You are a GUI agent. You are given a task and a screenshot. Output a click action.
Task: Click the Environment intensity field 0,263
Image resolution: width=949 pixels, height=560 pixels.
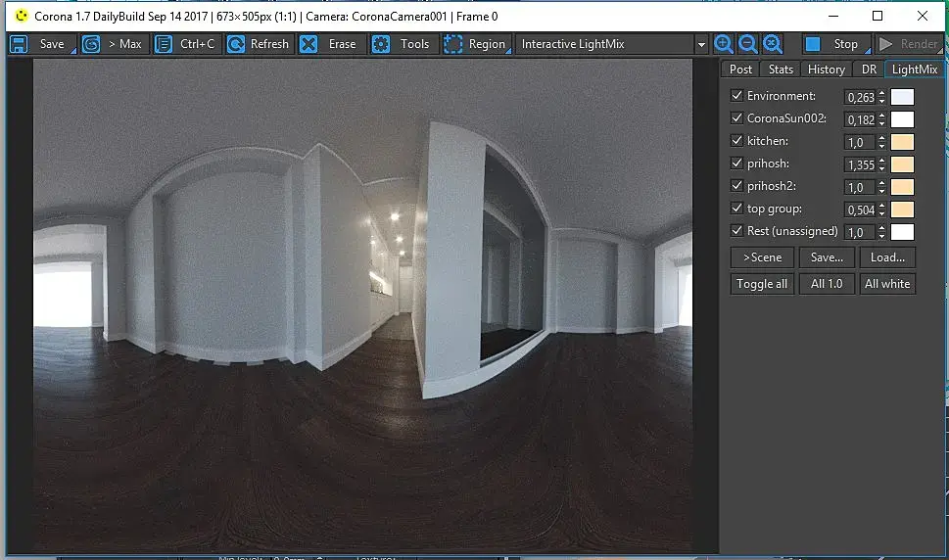tap(860, 97)
